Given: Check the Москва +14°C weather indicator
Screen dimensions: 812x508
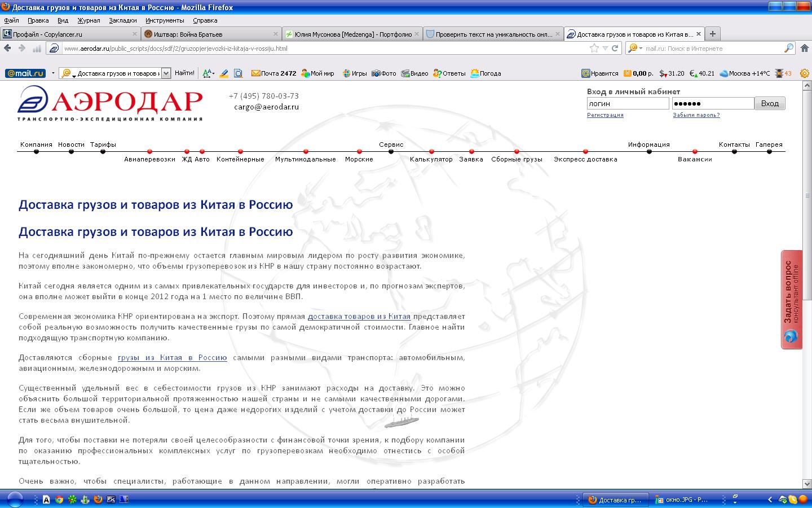Looking at the screenshot, I should coord(744,73).
